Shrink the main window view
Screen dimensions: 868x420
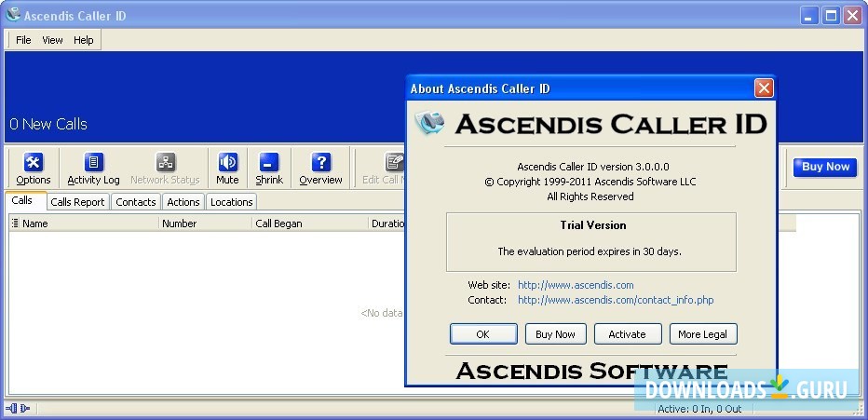(x=269, y=169)
